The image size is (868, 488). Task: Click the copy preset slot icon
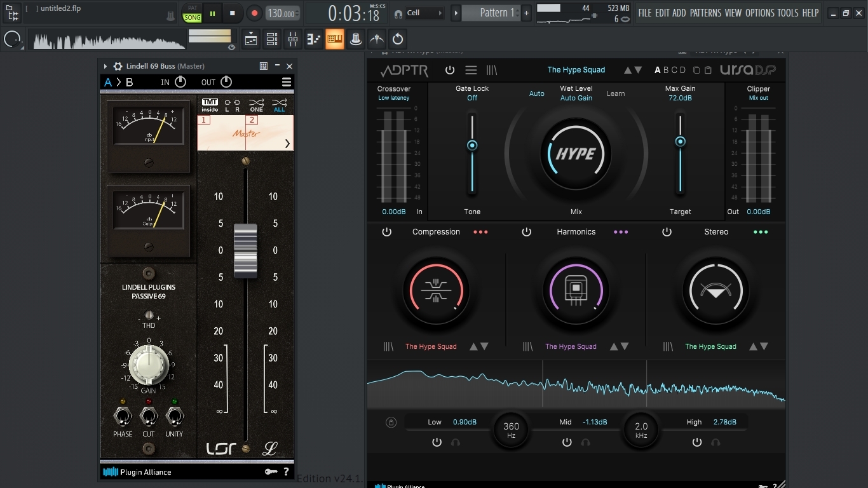[696, 70]
